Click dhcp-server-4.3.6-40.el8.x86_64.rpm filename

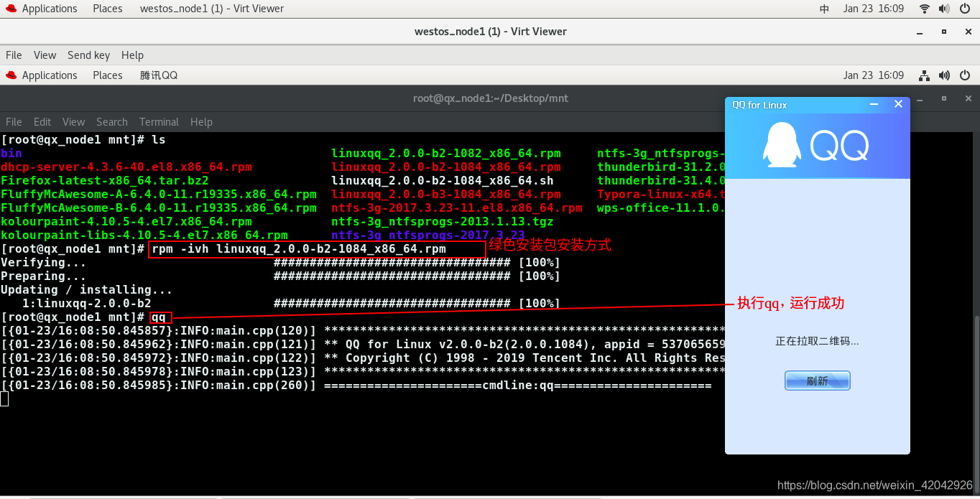[126, 167]
